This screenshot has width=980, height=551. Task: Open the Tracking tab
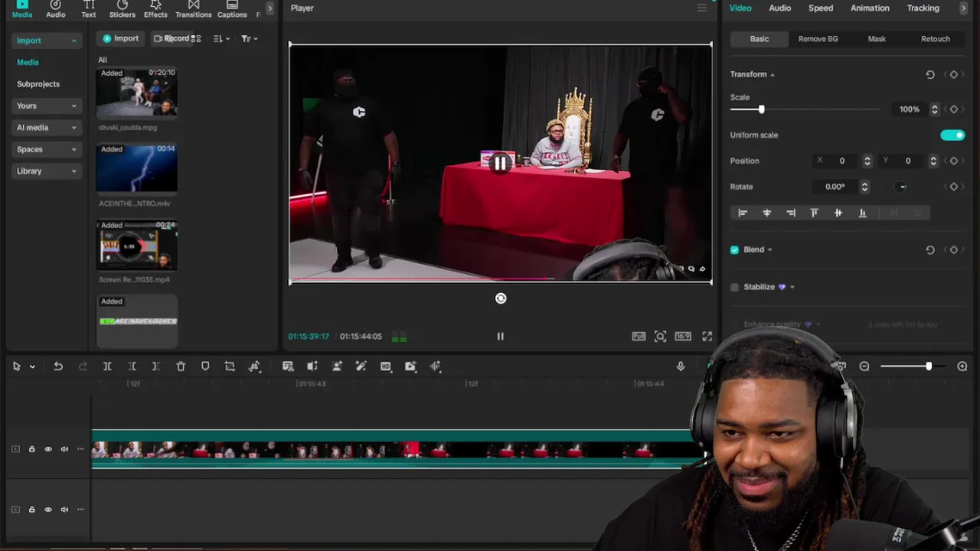click(923, 8)
